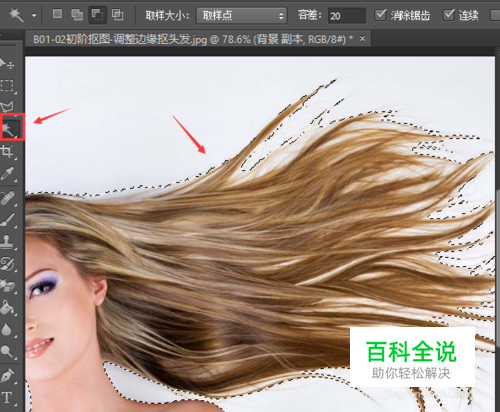Toggle the 消除锯齿 anti-alias checkbox
The height and width of the screenshot is (412, 500).
[x=380, y=15]
